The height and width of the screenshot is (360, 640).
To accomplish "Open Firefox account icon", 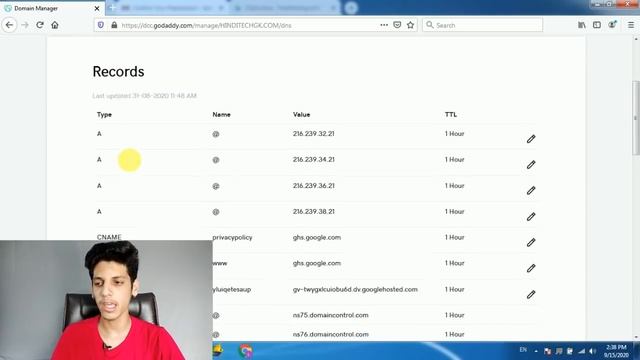I will (x=612, y=25).
